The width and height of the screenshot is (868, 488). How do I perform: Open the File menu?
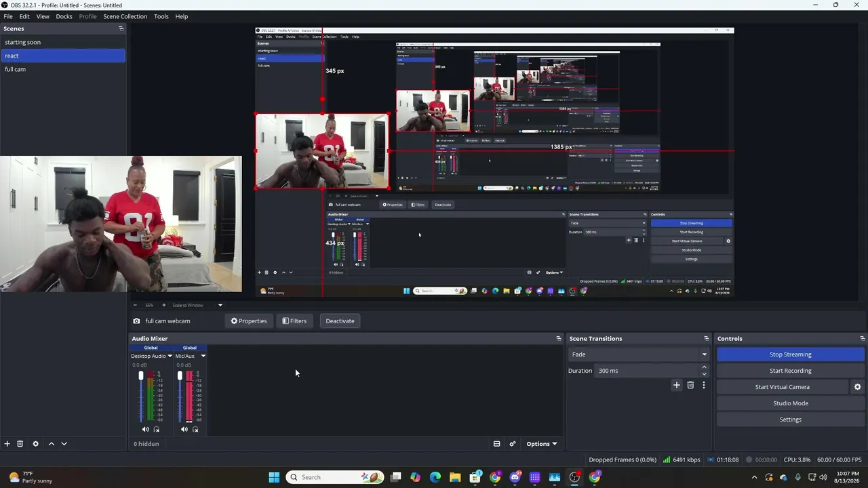pos(8,16)
